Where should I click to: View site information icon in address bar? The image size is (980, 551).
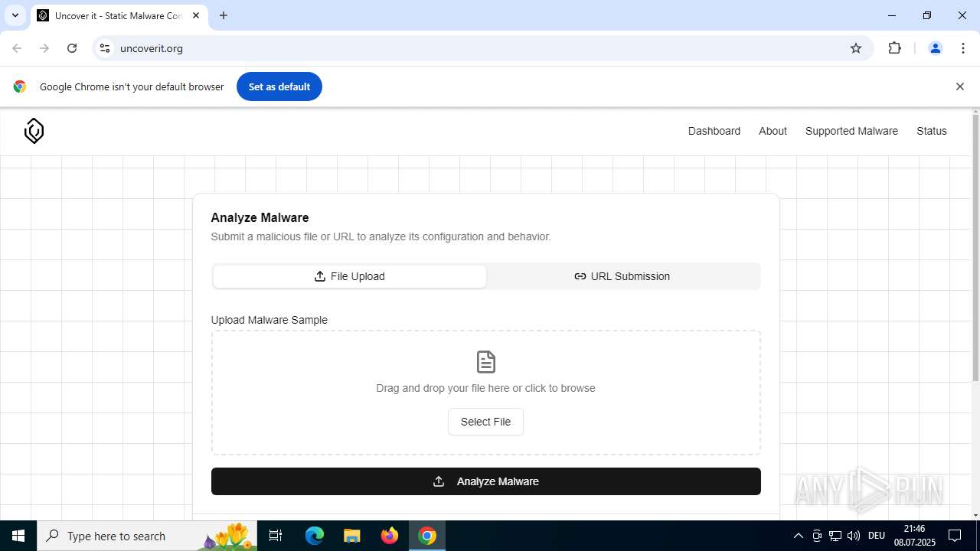[105, 48]
